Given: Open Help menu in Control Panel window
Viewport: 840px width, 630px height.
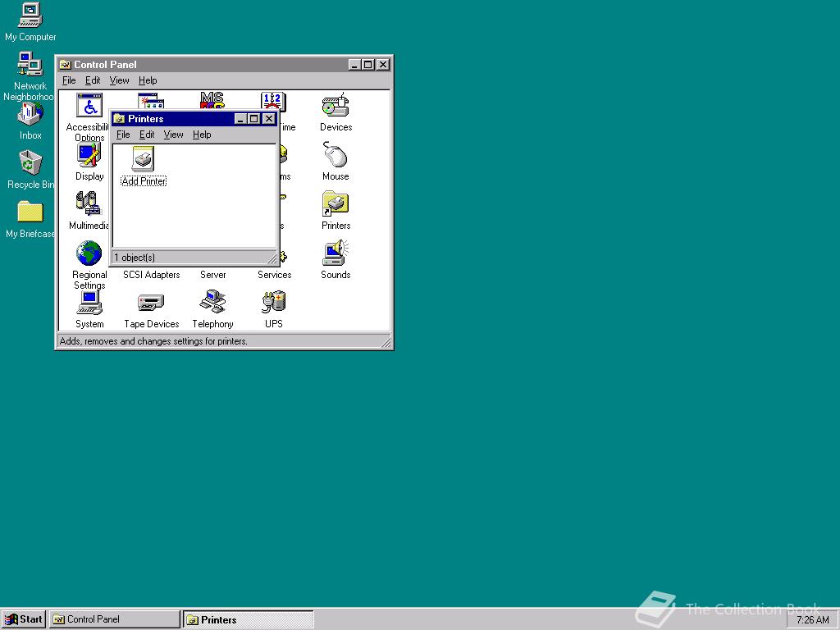Looking at the screenshot, I should point(148,80).
